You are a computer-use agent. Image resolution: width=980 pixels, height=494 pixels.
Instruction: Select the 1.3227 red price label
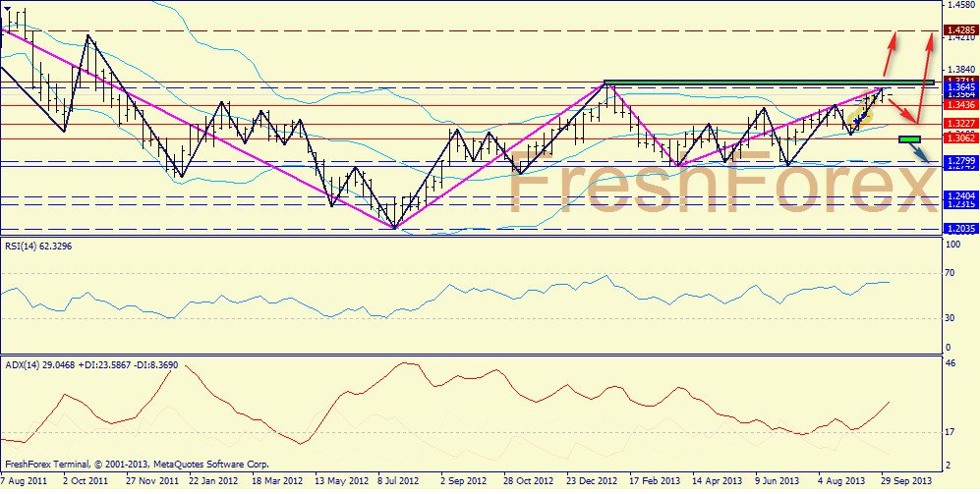961,125
